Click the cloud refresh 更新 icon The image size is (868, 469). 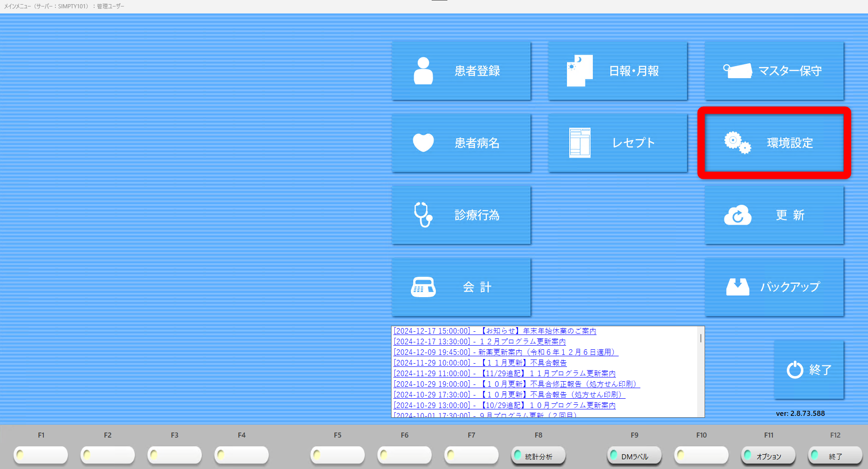pos(737,215)
